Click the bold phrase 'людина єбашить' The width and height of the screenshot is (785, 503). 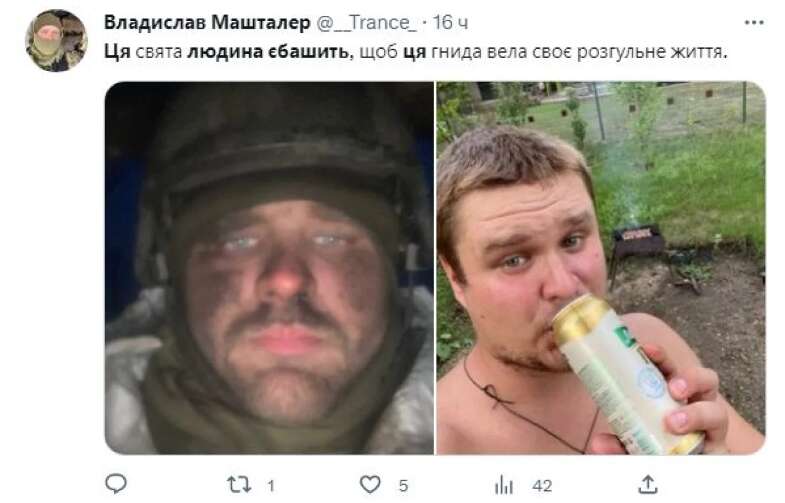pyautogui.click(x=267, y=52)
